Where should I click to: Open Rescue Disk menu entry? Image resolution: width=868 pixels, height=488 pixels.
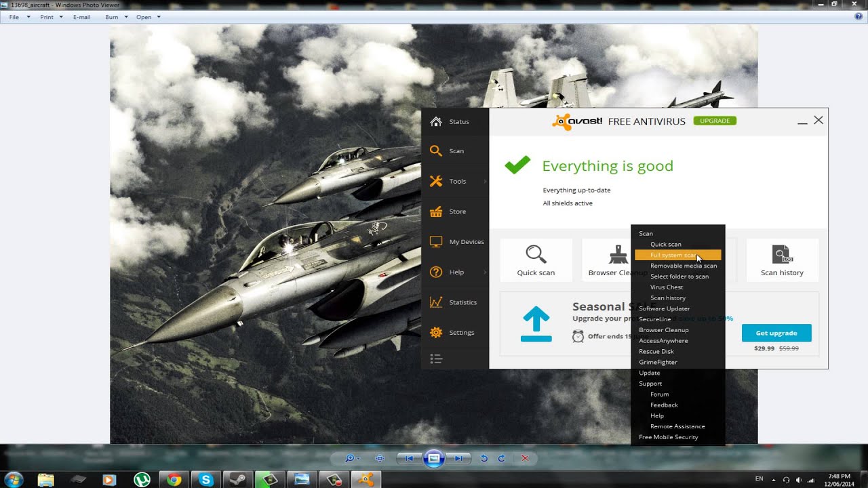(x=656, y=352)
